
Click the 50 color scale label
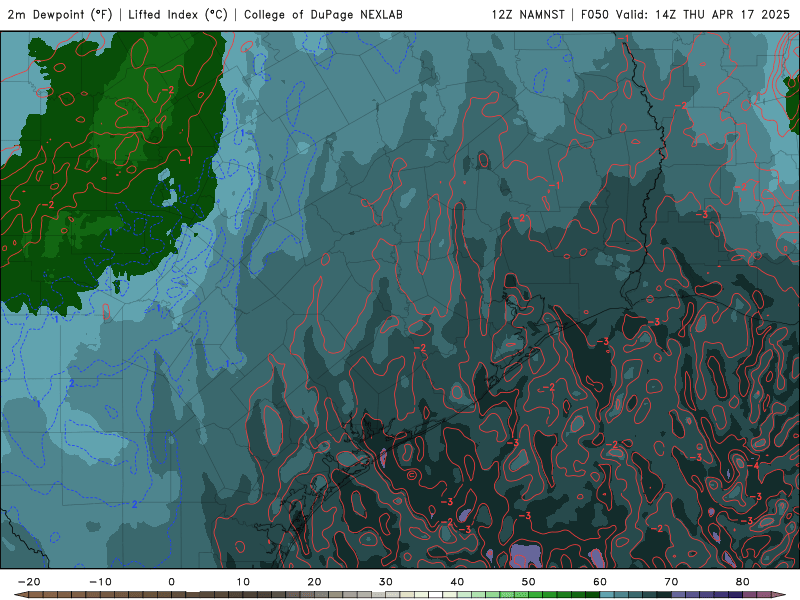pos(529,582)
